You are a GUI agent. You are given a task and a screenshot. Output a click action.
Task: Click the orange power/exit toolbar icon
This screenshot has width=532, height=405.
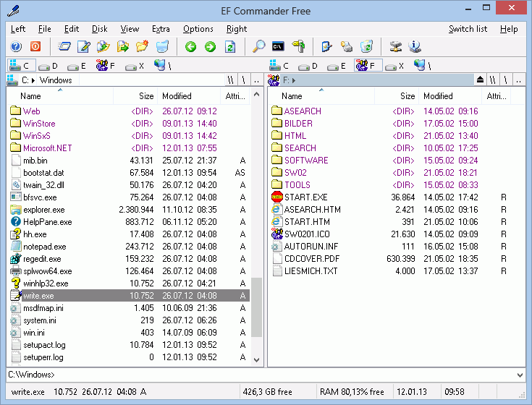point(35,46)
